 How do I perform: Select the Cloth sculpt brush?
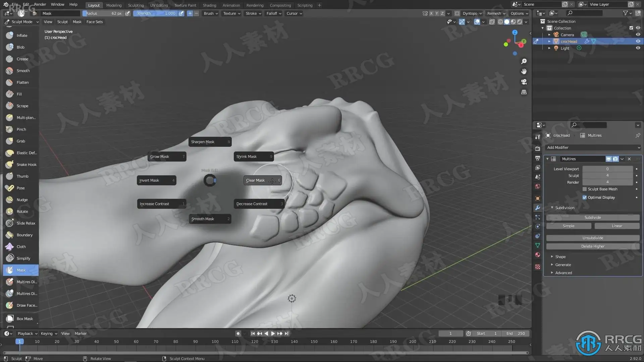[x=21, y=247]
